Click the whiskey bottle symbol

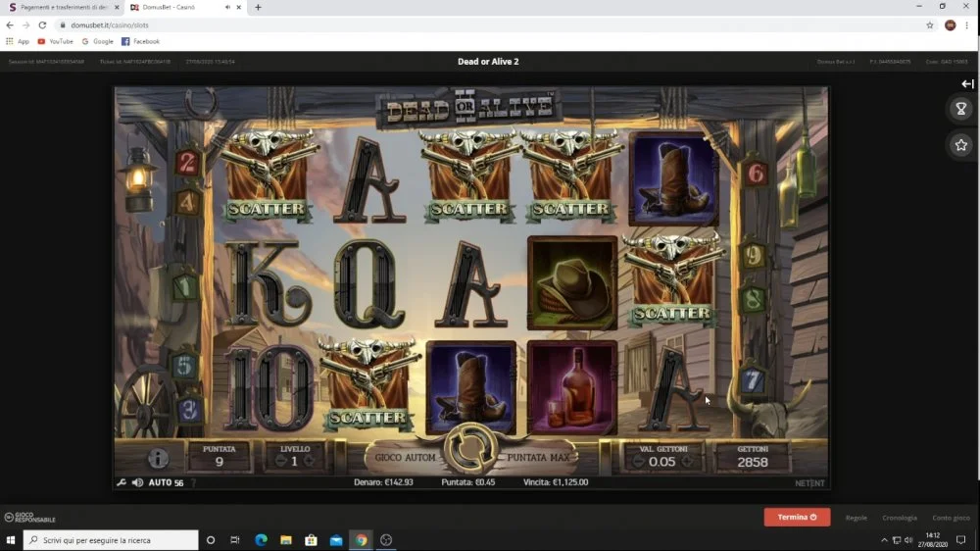point(572,388)
